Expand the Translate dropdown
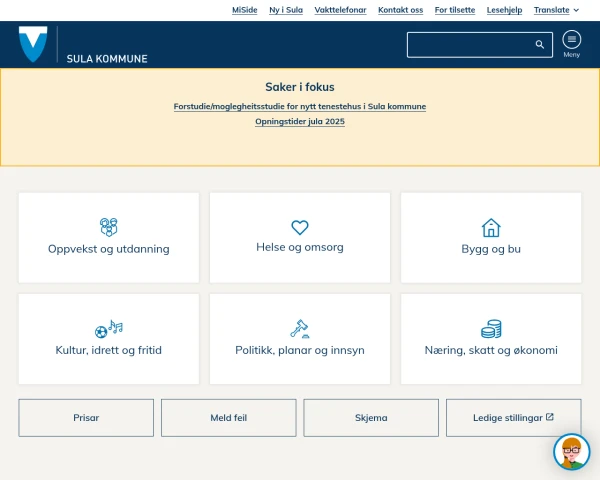 (556, 10)
